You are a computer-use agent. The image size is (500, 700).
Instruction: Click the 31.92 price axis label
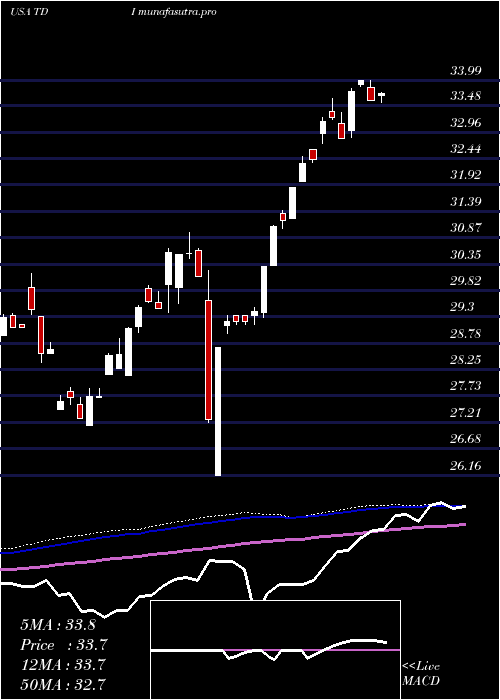[466, 175]
